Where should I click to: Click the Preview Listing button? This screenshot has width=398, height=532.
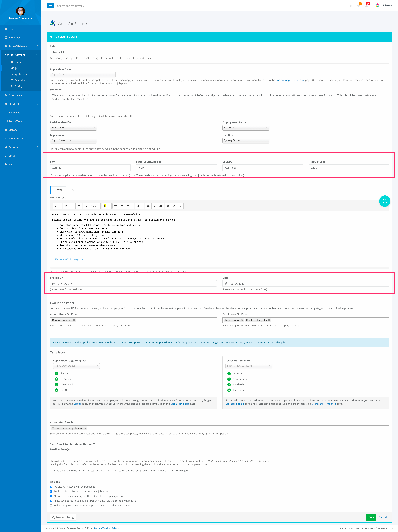coord(63,517)
